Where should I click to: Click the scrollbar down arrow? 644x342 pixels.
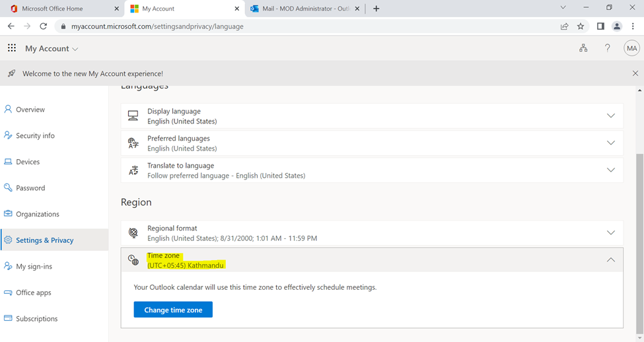pyautogui.click(x=639, y=338)
